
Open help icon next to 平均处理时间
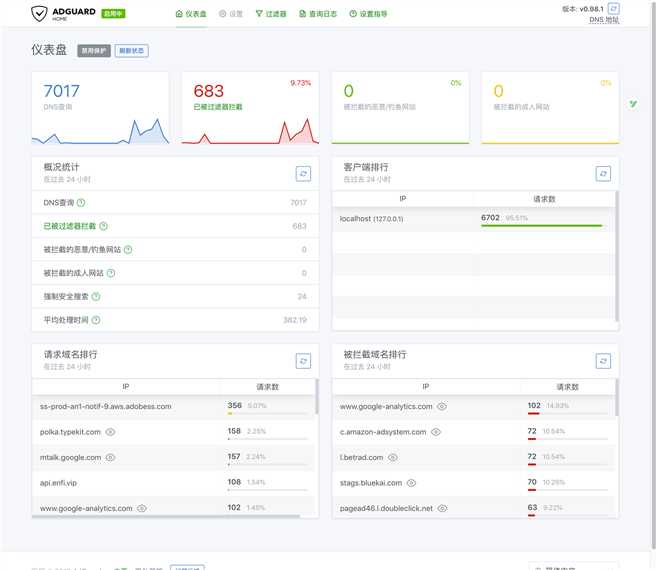coord(96,320)
